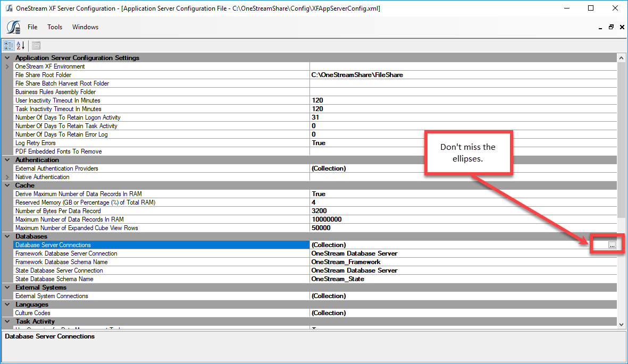Collapse the External Systems section
The width and height of the screenshot is (628, 364).
click(7, 287)
